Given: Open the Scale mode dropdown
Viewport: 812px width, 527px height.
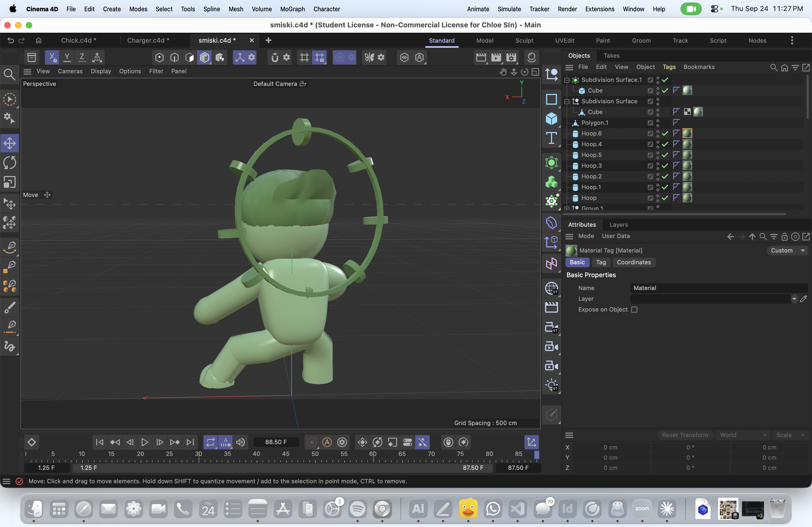Looking at the screenshot, I should coord(790,435).
